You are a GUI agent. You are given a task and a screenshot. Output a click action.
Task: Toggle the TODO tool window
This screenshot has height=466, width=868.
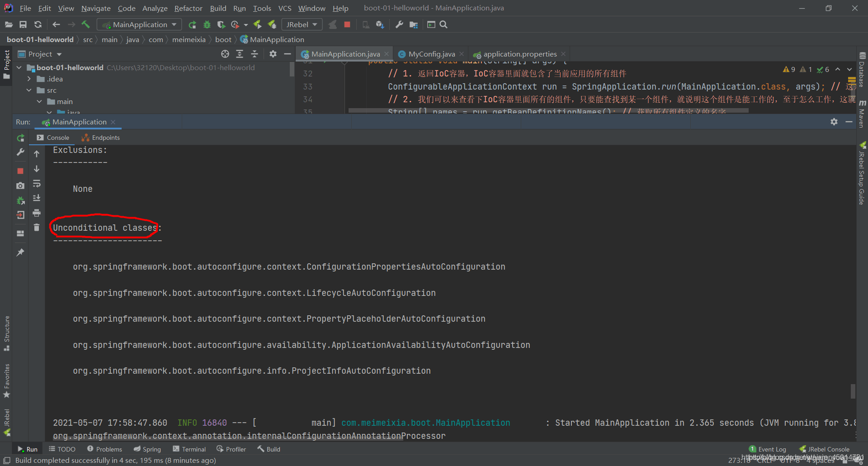(62, 449)
